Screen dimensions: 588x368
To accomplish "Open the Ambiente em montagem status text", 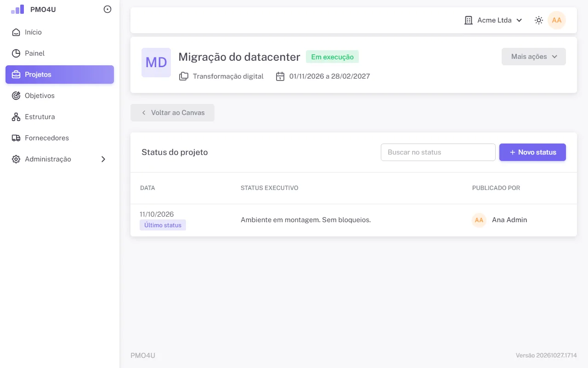I will click(305, 220).
